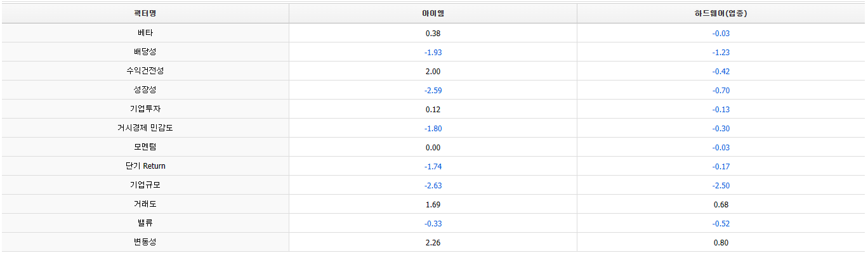Click the -1.80 value for 거시경제 민감도
Viewport: 868px width, 260px height.
[433, 128]
